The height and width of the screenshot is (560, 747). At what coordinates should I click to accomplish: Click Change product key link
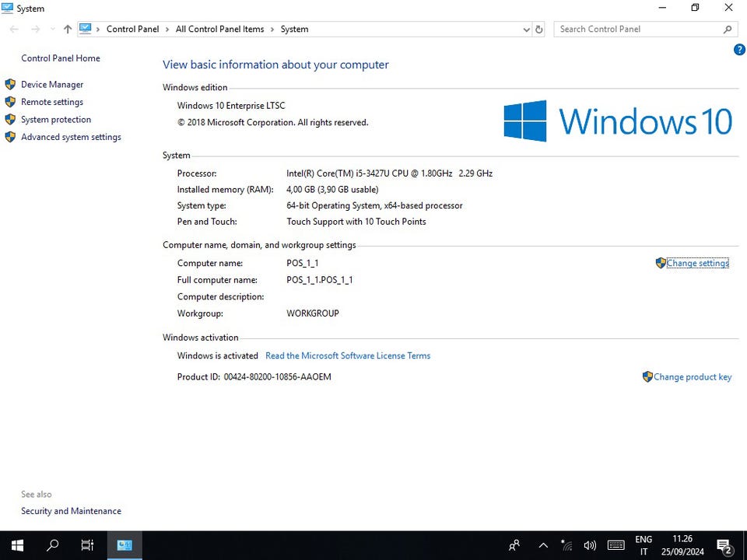(693, 376)
